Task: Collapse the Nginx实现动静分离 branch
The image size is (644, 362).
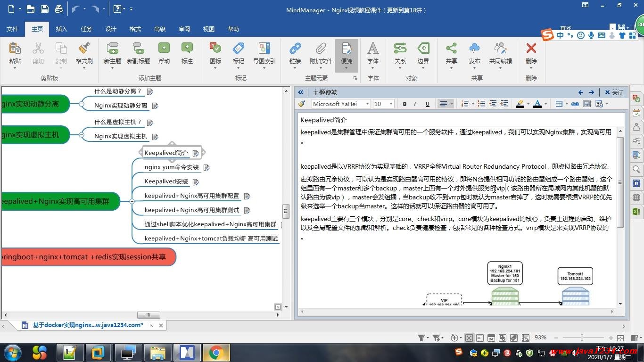Action: 81,104
